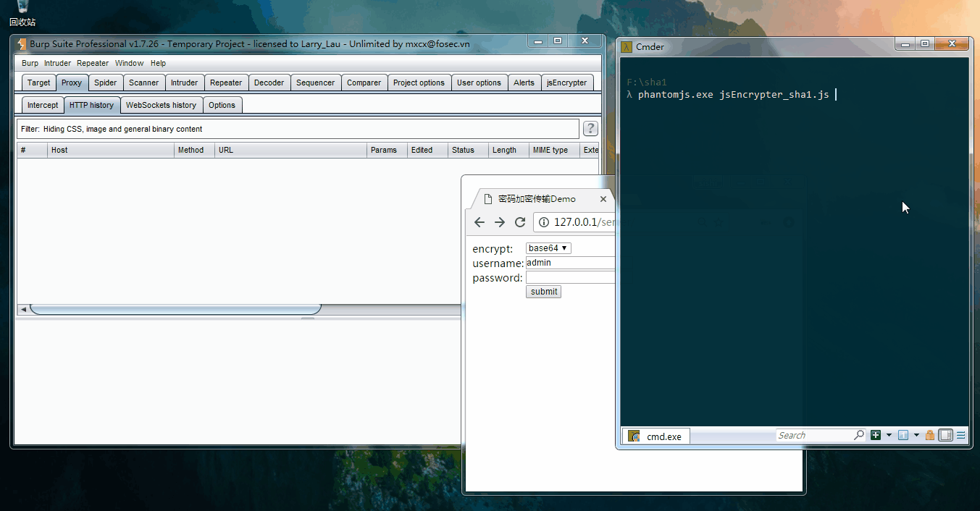Open the Burp menu
980x511 pixels.
click(x=30, y=63)
